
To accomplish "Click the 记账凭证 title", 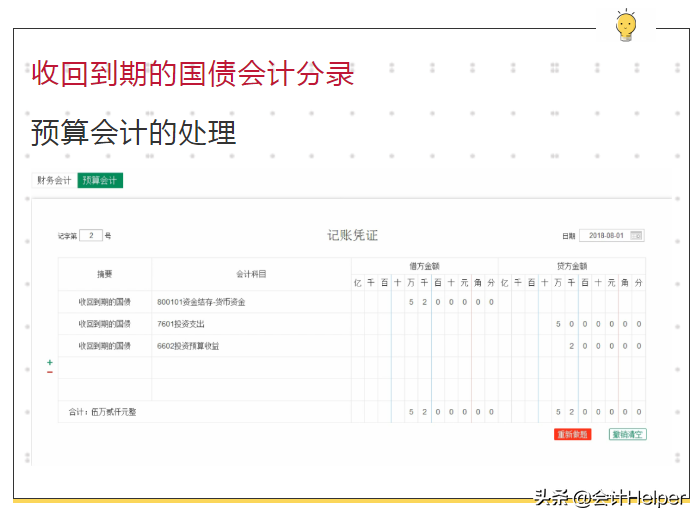I will pyautogui.click(x=352, y=235).
